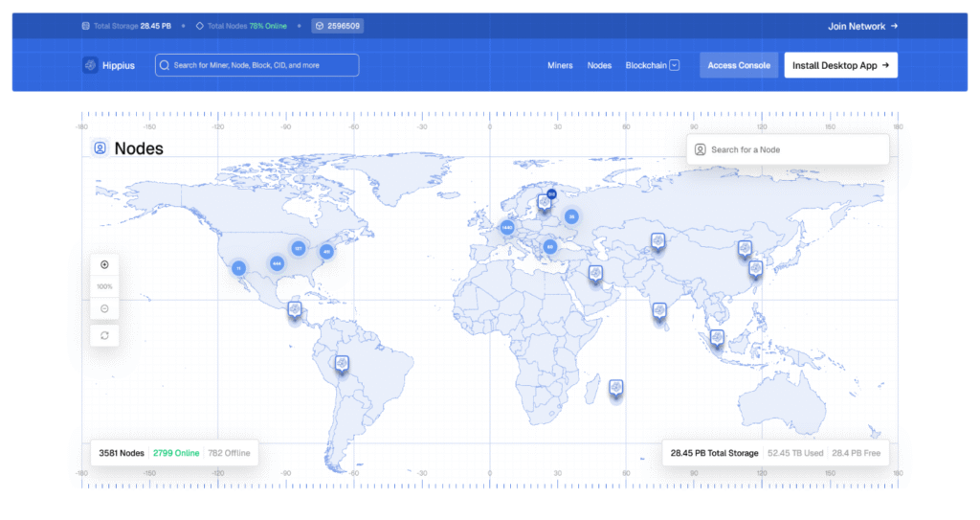
Task: Click the Access Console button
Action: point(739,65)
